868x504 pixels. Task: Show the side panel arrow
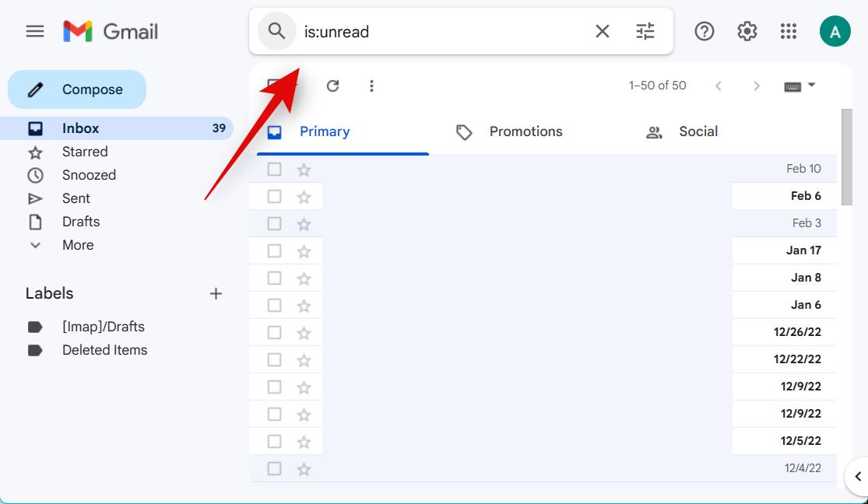pyautogui.click(x=858, y=476)
